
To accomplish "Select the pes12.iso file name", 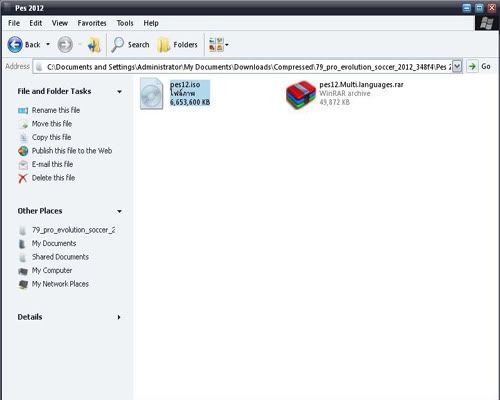I will point(185,85).
